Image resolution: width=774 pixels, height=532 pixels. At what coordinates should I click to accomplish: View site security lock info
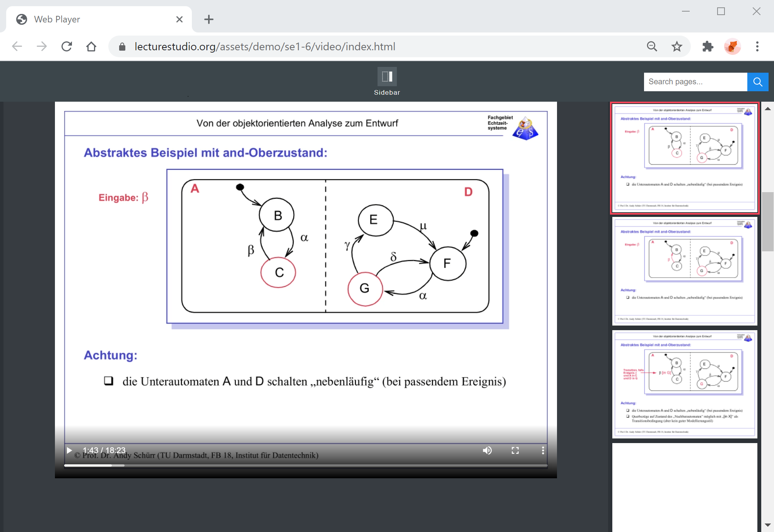122,47
